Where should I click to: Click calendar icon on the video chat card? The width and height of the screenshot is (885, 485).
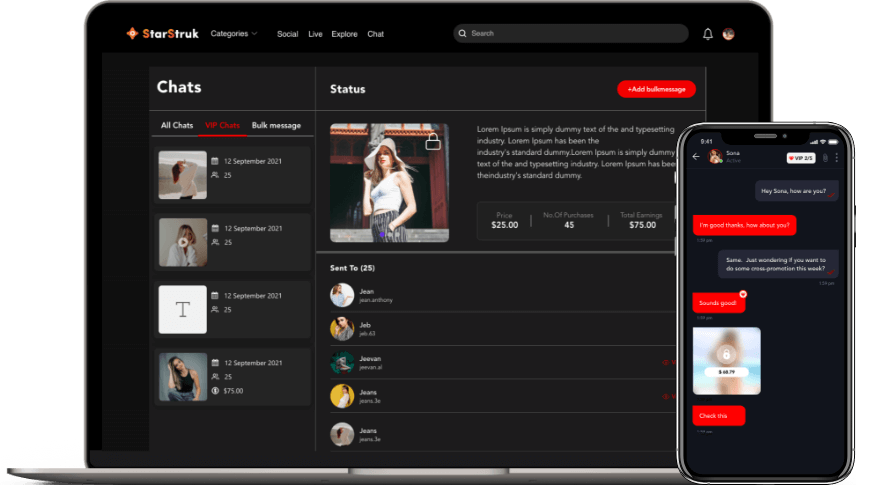pos(215,228)
